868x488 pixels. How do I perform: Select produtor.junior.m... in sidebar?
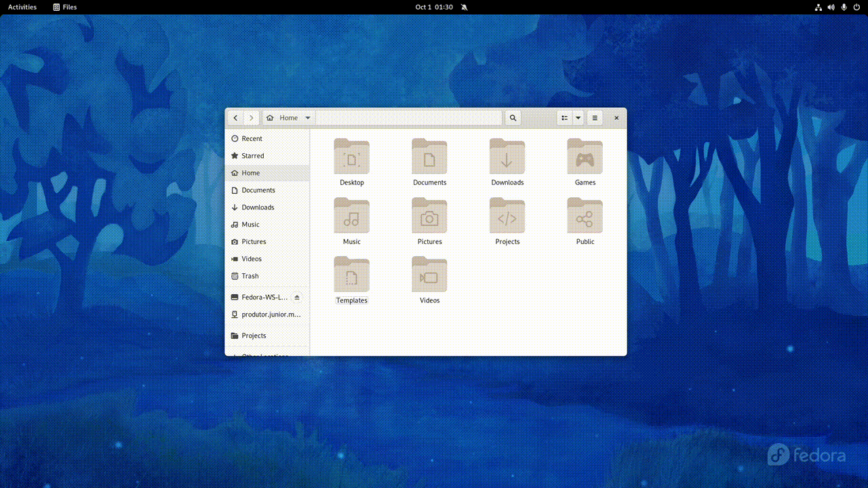coord(267,314)
